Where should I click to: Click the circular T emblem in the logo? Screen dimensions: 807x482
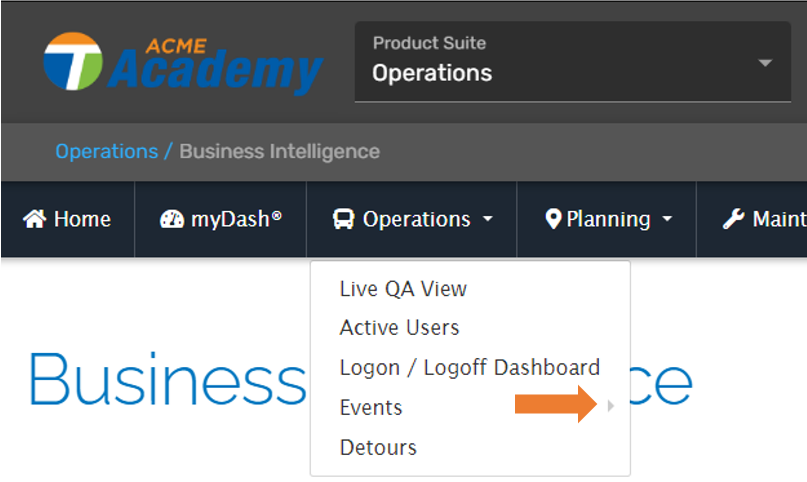(x=73, y=61)
